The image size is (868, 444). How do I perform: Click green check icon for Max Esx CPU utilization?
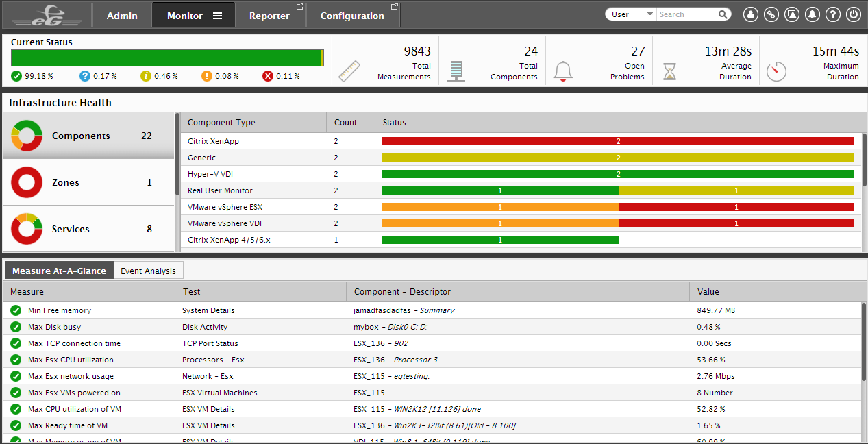[16, 360]
